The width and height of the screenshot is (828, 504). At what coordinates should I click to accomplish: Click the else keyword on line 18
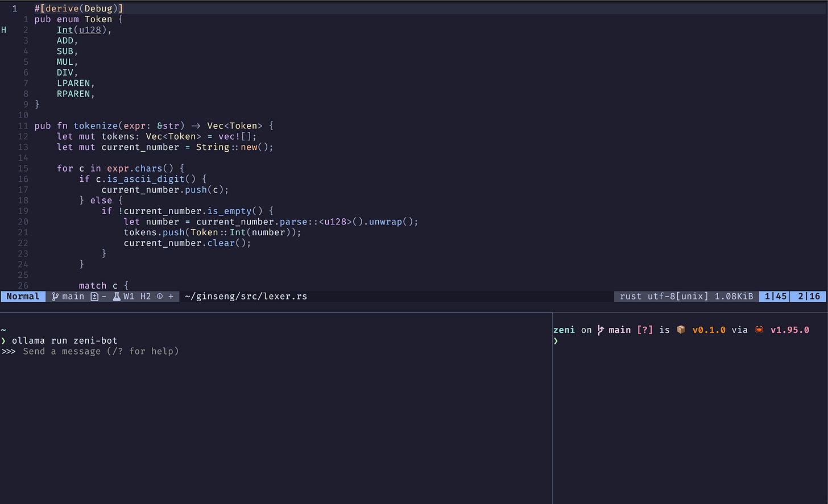[x=101, y=201]
